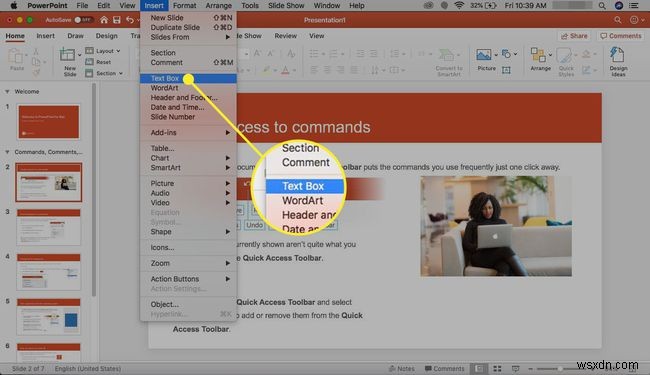Viewport: 650px width, 375px height.
Task: Click the Comments button in ribbon
Action: (621, 36)
